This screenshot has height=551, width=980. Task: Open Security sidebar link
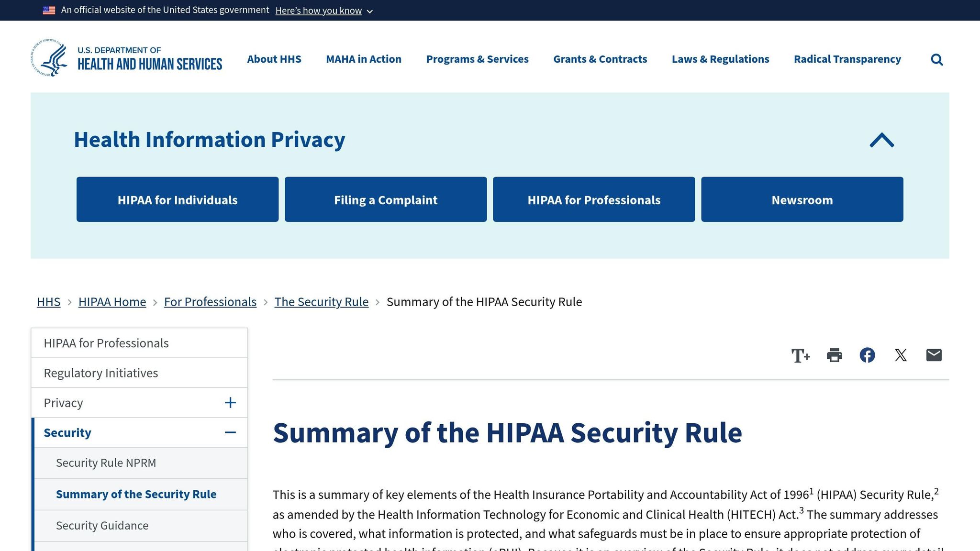67,432
